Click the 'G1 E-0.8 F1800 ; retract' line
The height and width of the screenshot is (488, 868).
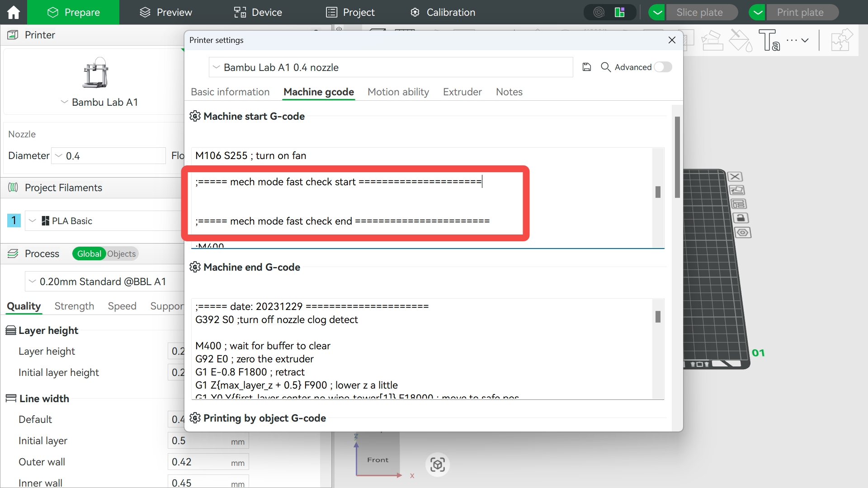(250, 372)
